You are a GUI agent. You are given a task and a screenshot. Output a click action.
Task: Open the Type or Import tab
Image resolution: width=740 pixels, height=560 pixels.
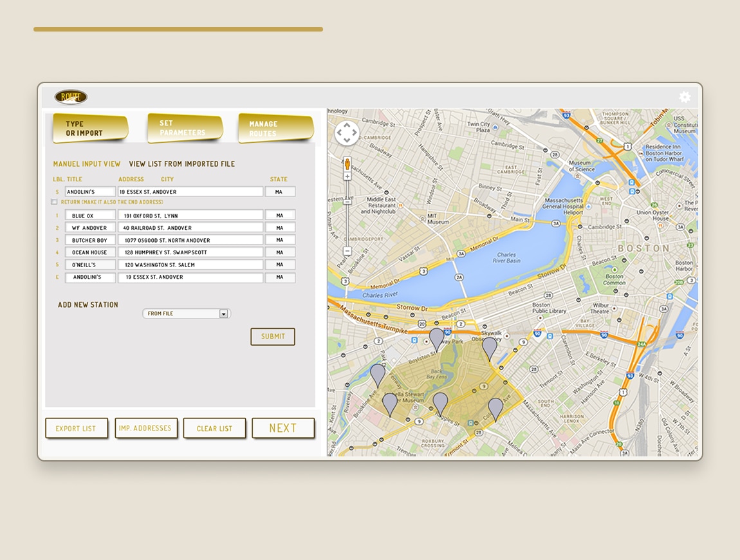coord(90,128)
